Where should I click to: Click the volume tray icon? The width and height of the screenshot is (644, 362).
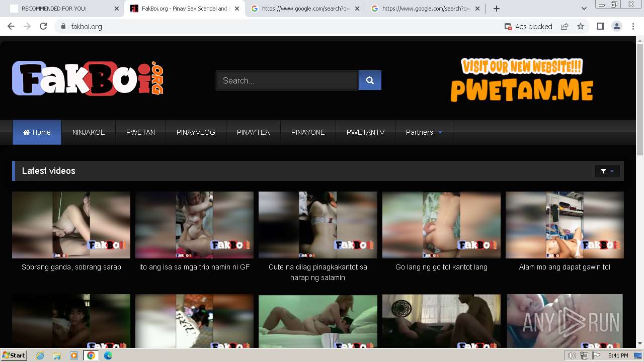coord(572,355)
